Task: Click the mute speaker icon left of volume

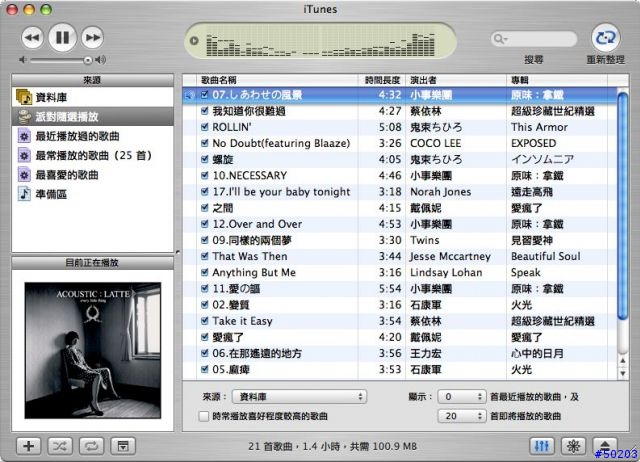Action: 23,60
